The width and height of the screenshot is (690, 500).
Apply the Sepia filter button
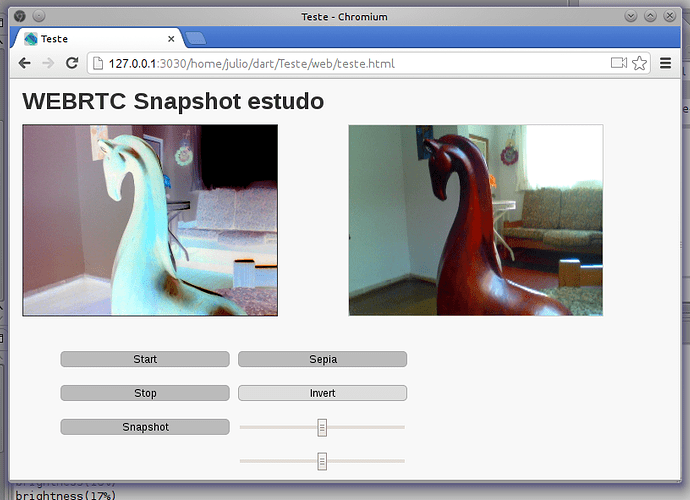click(x=323, y=359)
